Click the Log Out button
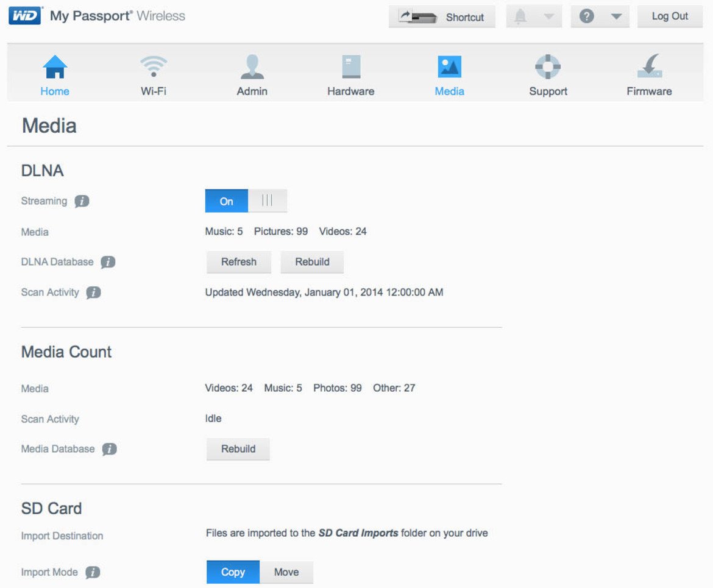The width and height of the screenshot is (713, 588). pos(670,16)
